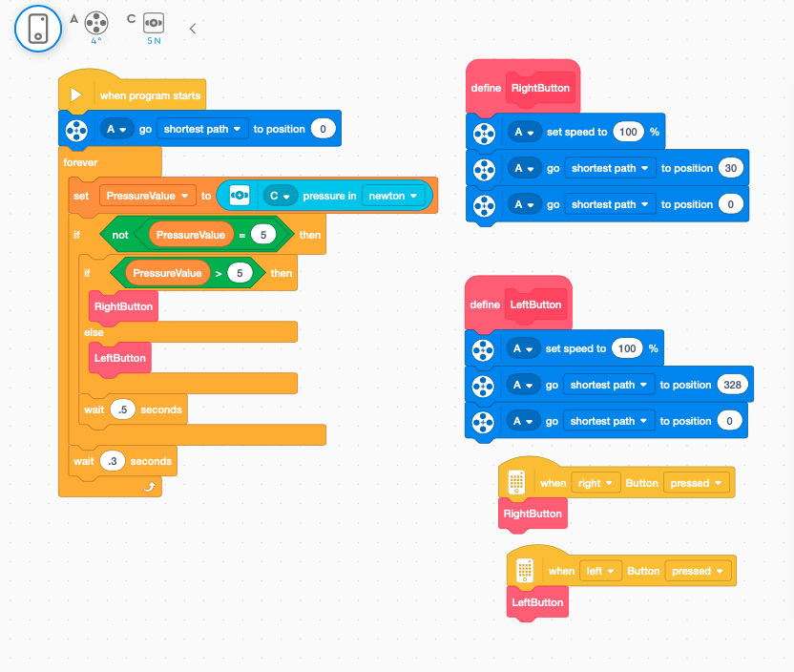This screenshot has height=672, width=794.
Task: Click the speed 100 field under define LeftButton
Action: point(626,348)
